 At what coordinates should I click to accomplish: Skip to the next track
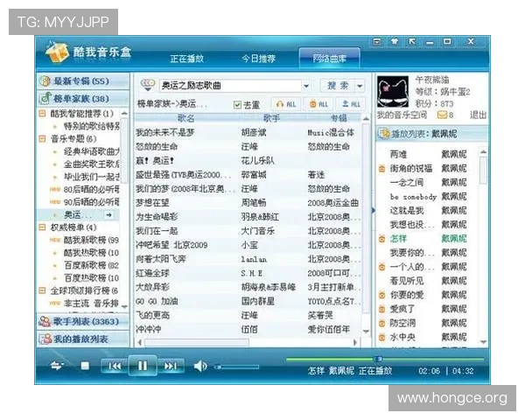[170, 366]
